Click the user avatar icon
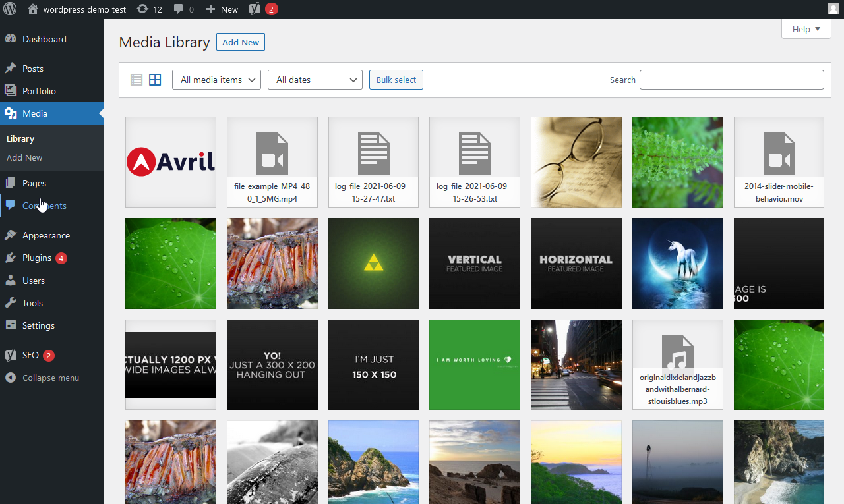The width and height of the screenshot is (844, 504). coord(833,9)
